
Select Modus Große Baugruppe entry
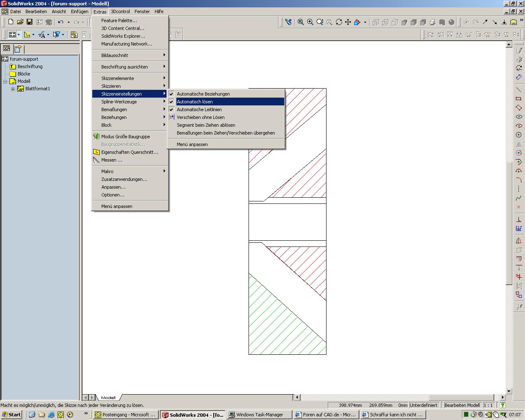[x=130, y=137]
